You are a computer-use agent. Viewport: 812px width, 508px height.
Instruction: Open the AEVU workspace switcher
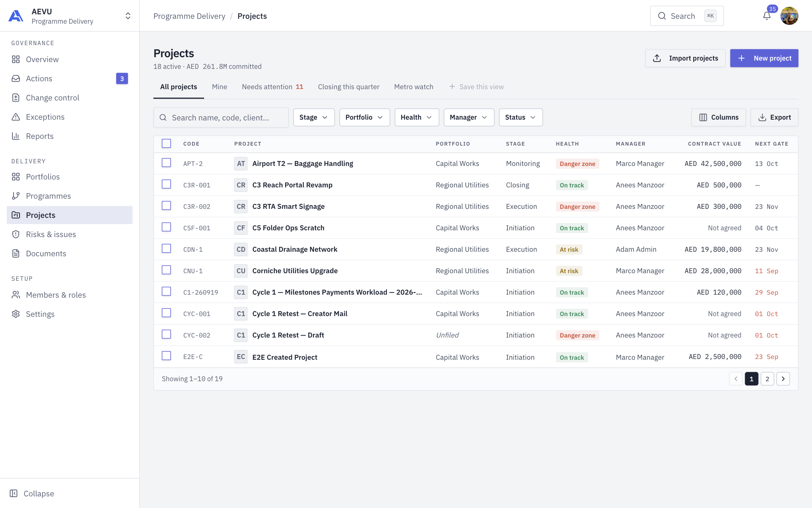pyautogui.click(x=128, y=16)
